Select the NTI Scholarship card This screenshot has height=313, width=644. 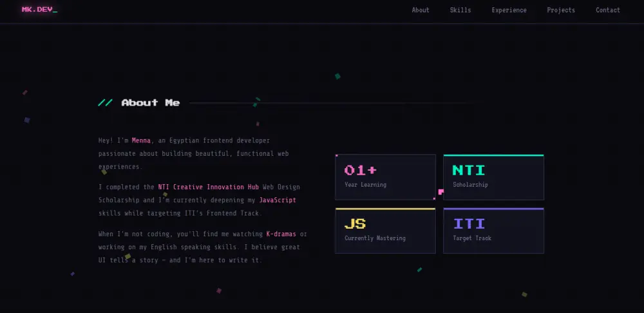coord(494,177)
